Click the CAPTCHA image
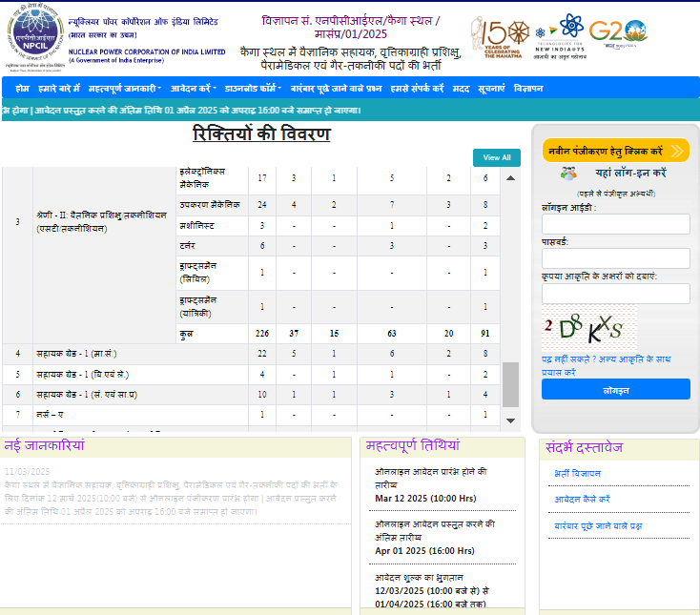700x615 pixels. click(588, 327)
